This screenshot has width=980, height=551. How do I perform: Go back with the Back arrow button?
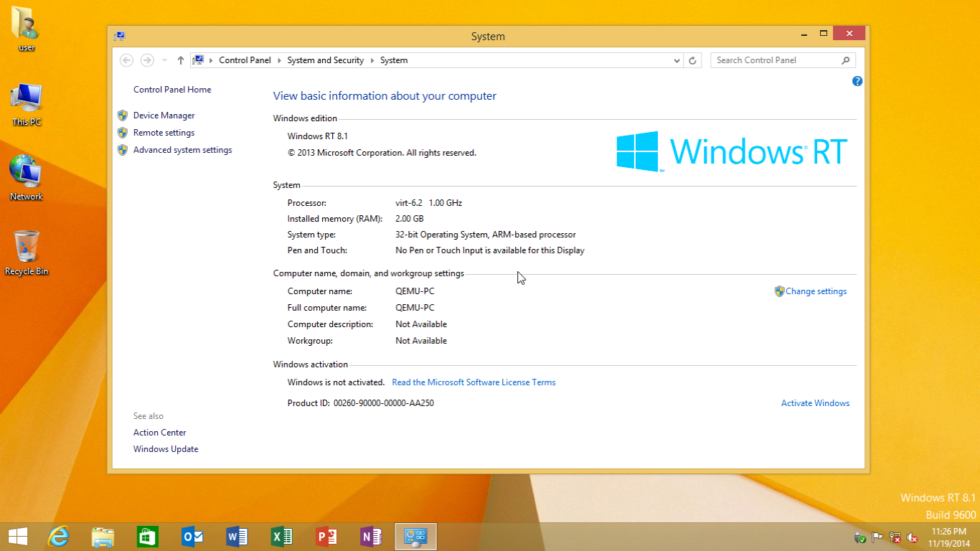126,60
